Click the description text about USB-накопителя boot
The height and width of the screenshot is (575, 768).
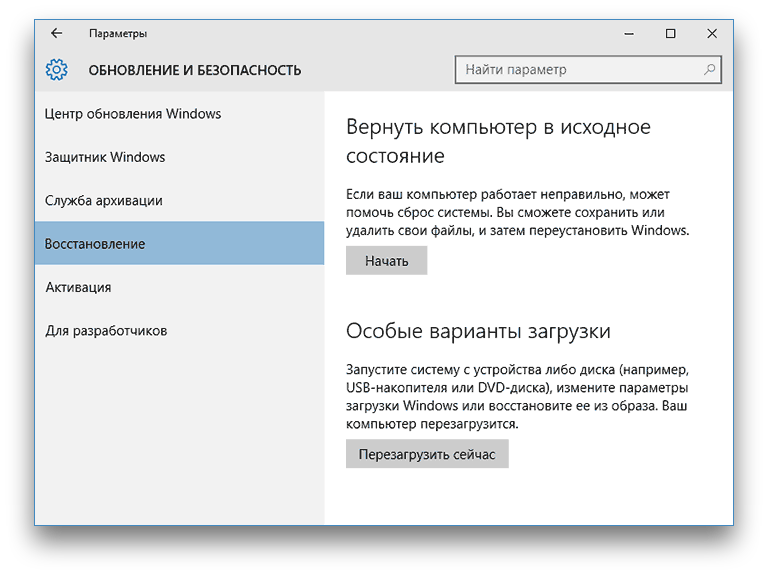pos(517,396)
